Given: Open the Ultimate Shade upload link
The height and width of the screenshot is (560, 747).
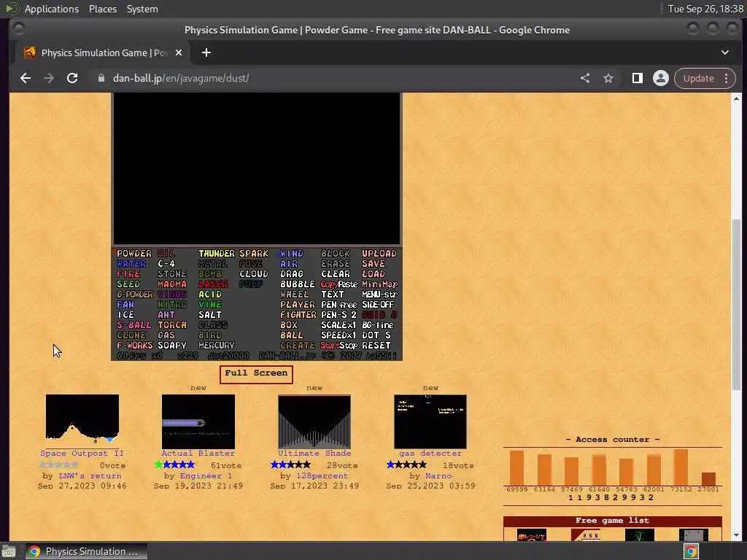Looking at the screenshot, I should (x=314, y=454).
